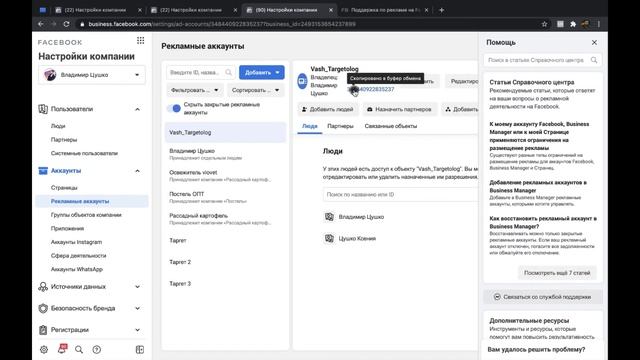Open the Фильтровать dropdown
This screenshot has height=360, width=640.
click(x=195, y=90)
